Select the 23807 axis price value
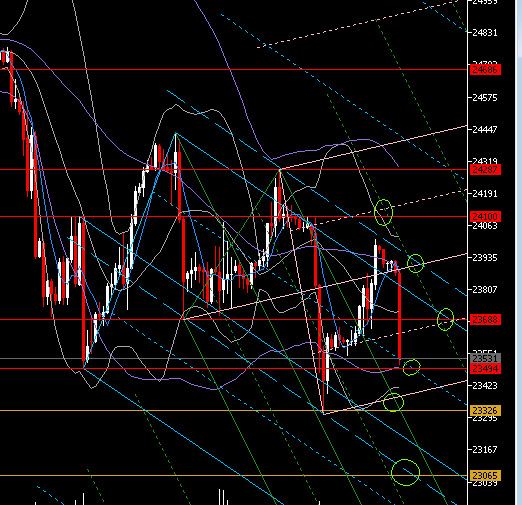 485,290
